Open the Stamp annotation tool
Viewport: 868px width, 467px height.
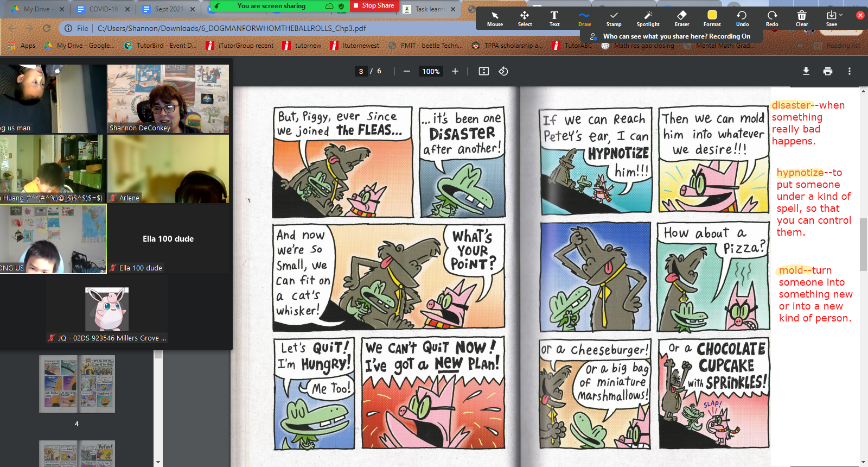pyautogui.click(x=614, y=18)
